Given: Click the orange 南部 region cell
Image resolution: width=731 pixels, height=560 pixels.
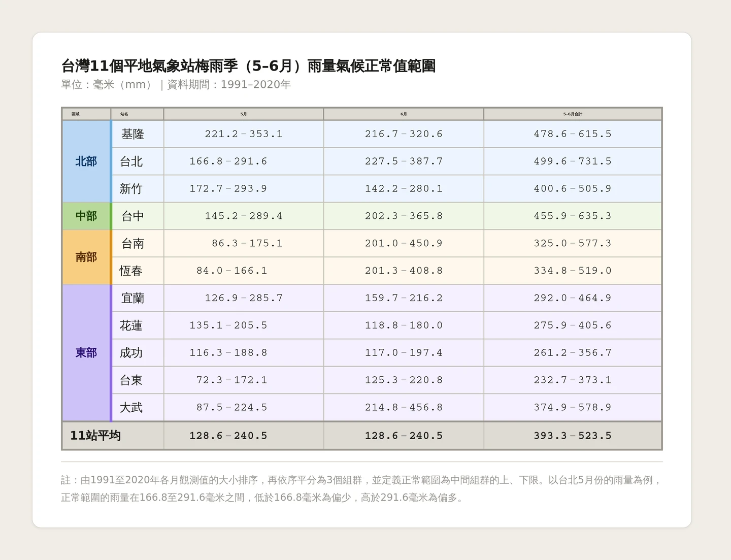Looking at the screenshot, I should click(86, 257).
